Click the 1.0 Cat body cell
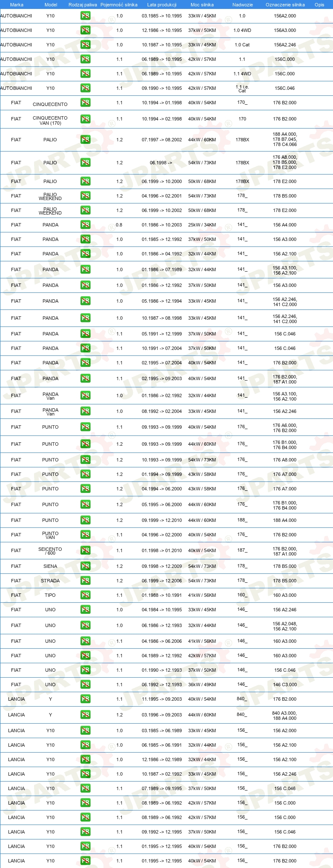The height and width of the screenshot is (868, 333). click(242, 45)
